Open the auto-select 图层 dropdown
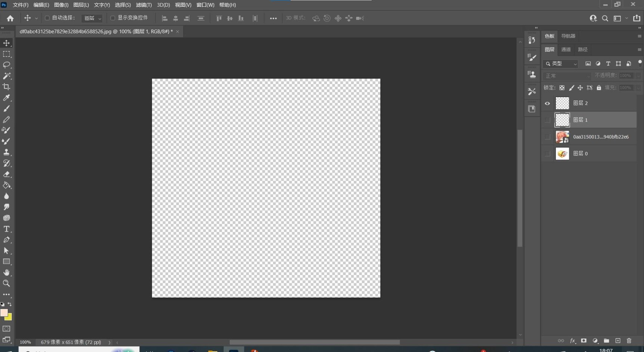644x352 pixels. 92,18
